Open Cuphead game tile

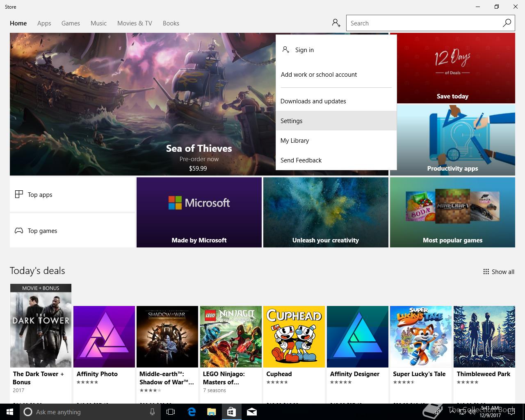(294, 354)
